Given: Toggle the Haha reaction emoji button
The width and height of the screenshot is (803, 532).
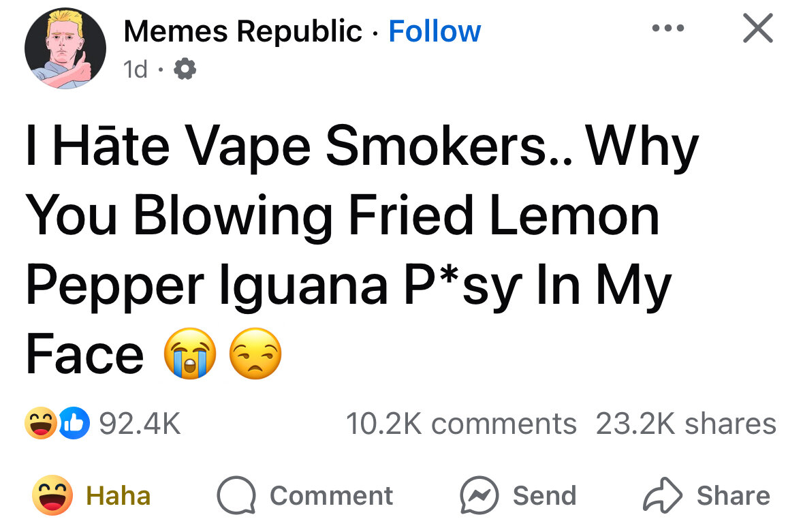Looking at the screenshot, I should pyautogui.click(x=52, y=495).
